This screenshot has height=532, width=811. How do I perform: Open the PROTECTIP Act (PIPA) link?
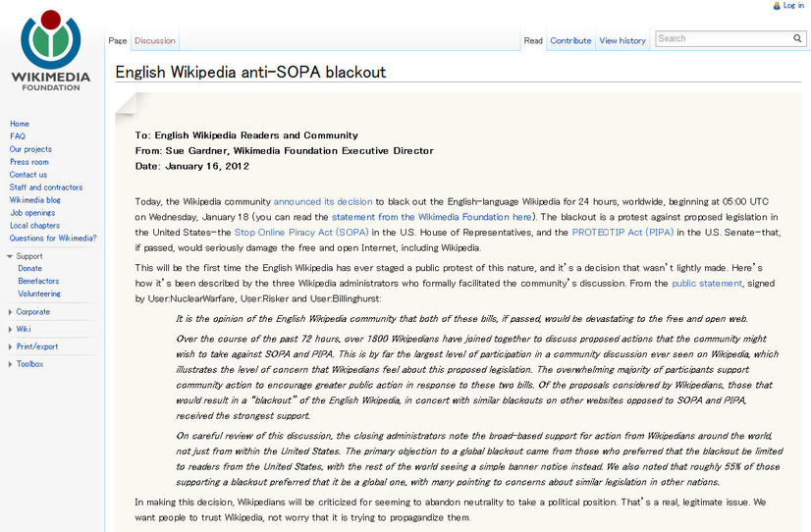coord(622,233)
